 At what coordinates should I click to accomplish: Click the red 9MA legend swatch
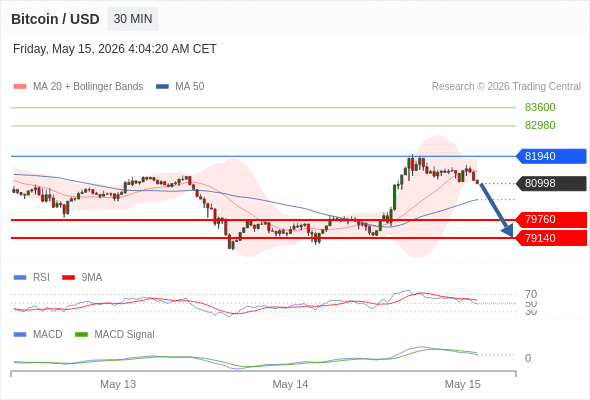click(68, 278)
